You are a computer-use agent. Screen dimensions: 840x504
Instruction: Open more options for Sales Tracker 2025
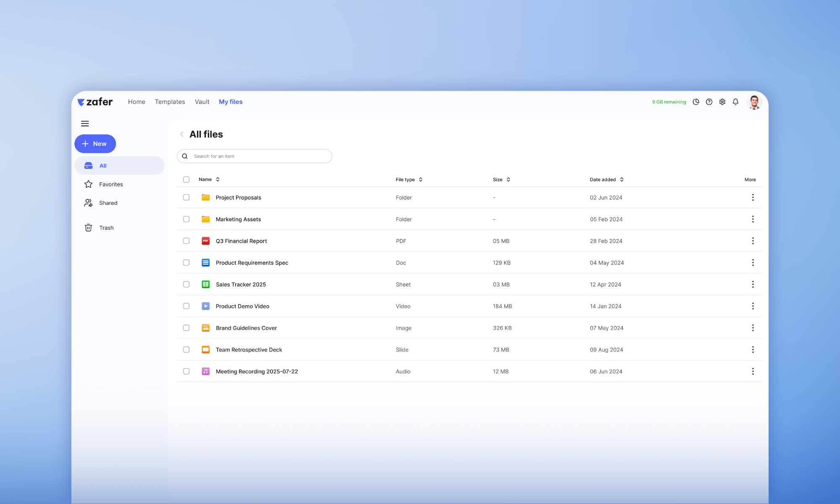(753, 284)
